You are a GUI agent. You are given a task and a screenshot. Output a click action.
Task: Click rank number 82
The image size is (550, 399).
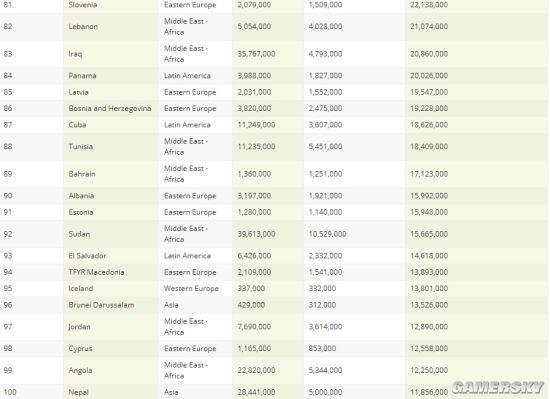(x=8, y=26)
